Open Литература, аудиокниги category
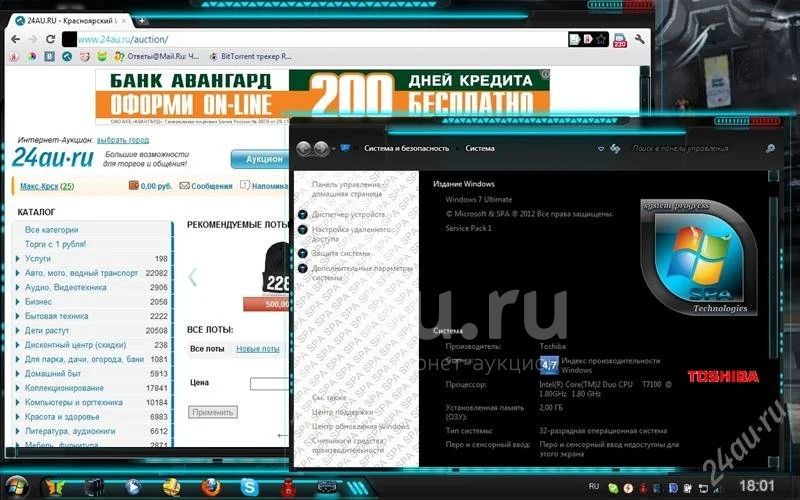 click(70, 431)
